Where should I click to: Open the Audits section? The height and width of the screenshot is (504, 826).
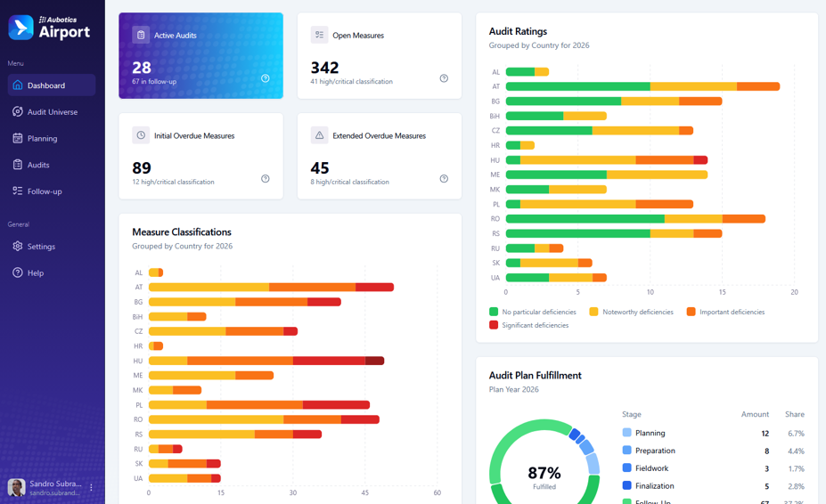(52, 165)
